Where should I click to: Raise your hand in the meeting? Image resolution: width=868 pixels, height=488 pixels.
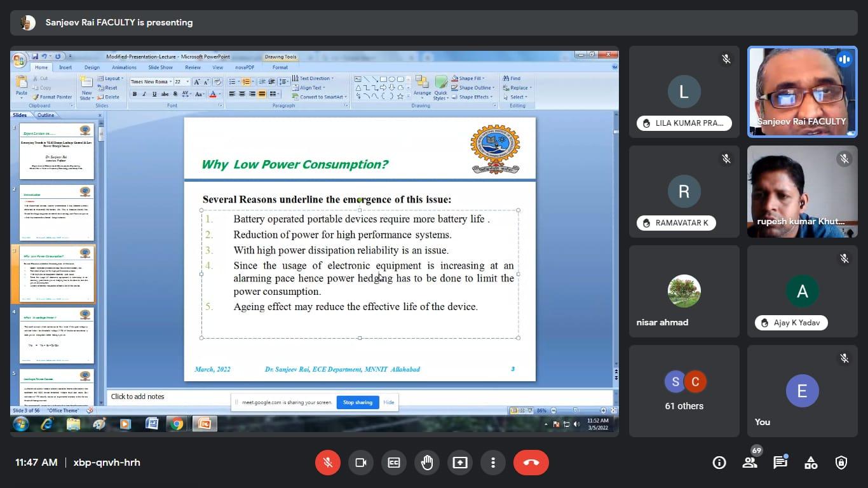point(427,463)
